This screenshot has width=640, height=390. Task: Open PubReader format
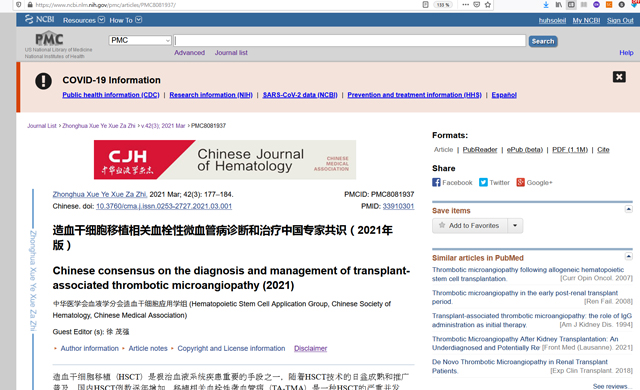480,150
